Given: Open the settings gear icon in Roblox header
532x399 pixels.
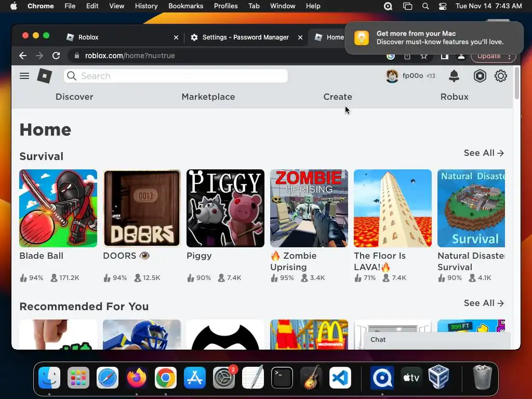Looking at the screenshot, I should 500,76.
